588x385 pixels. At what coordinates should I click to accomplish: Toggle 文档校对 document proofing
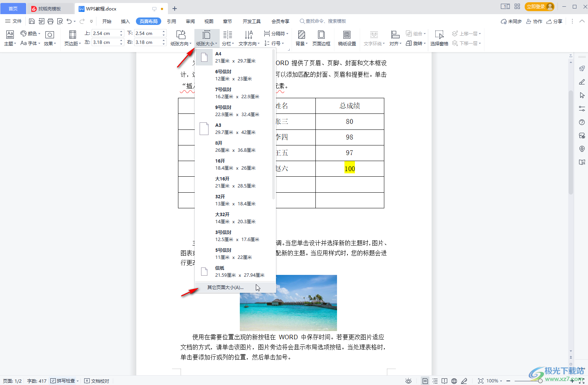[97, 381]
